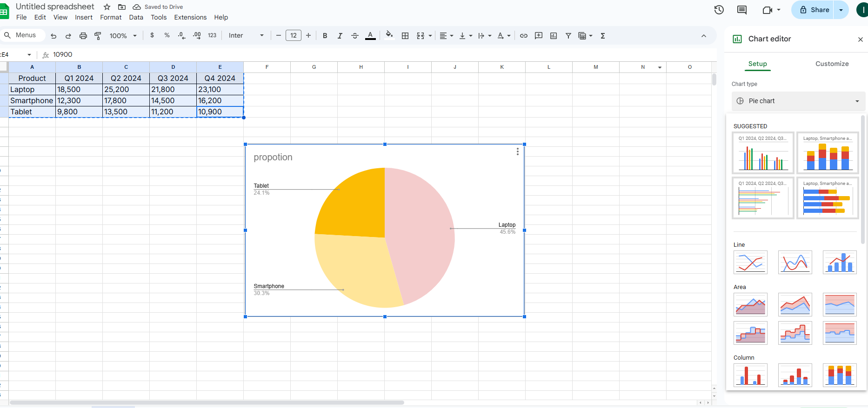
Task: Close the Chart editor panel
Action: click(860, 39)
